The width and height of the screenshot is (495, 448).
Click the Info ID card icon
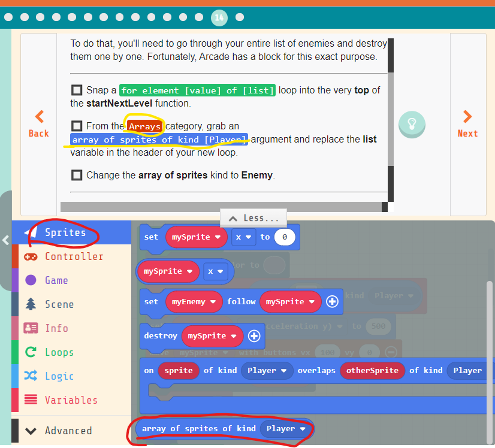31,328
